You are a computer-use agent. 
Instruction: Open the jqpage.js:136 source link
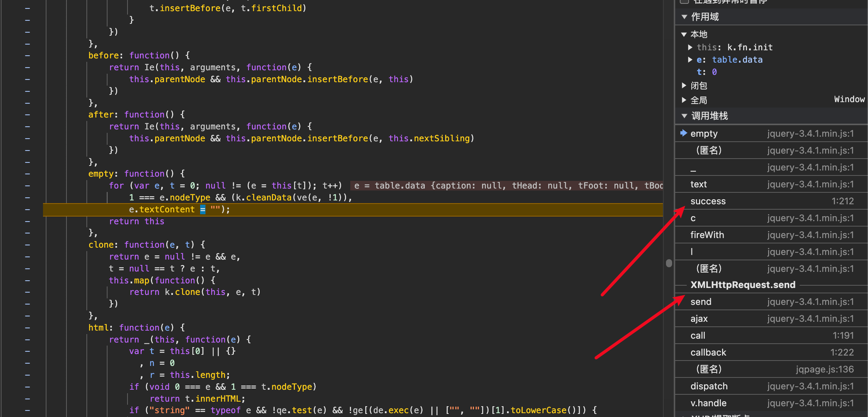(x=825, y=369)
